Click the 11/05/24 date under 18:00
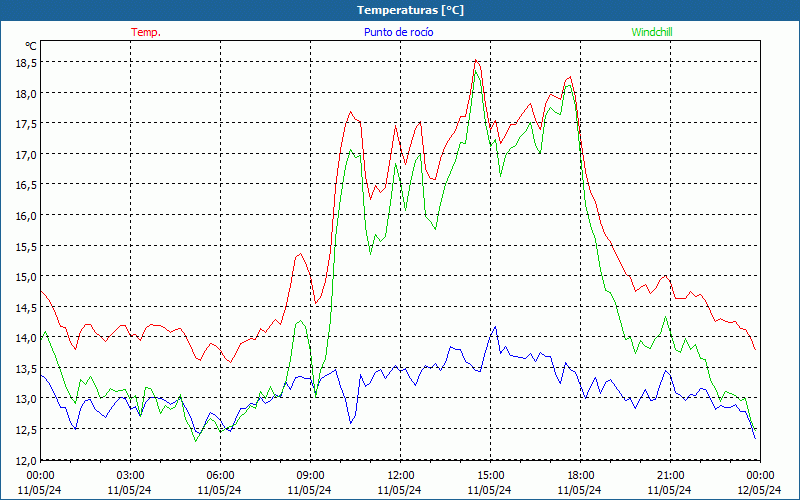 click(x=580, y=490)
